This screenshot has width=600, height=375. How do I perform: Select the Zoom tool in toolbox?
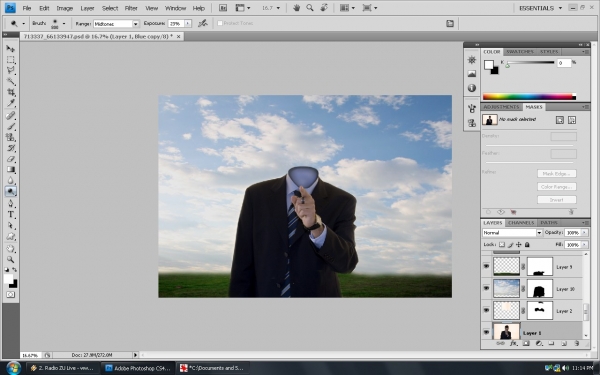click(10, 259)
